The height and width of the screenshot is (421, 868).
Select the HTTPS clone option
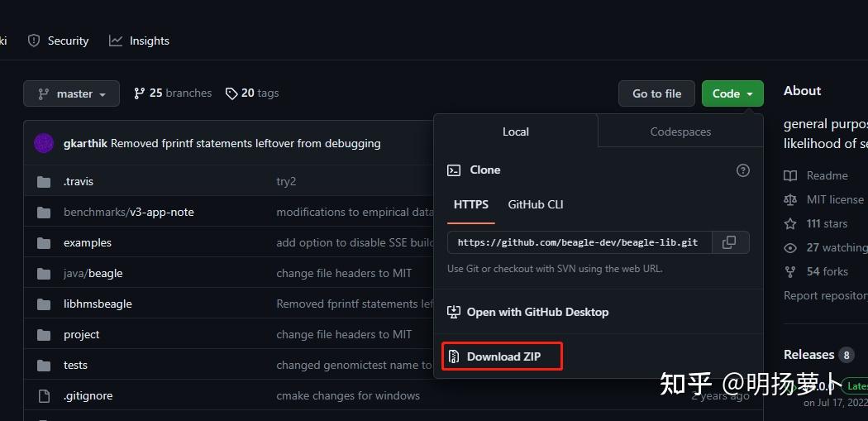(471, 204)
